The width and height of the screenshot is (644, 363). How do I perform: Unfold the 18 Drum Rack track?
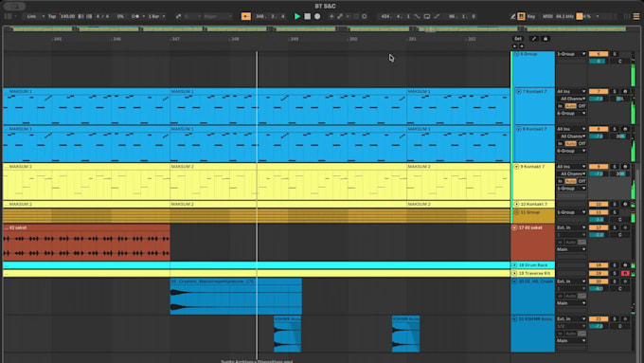(514, 265)
